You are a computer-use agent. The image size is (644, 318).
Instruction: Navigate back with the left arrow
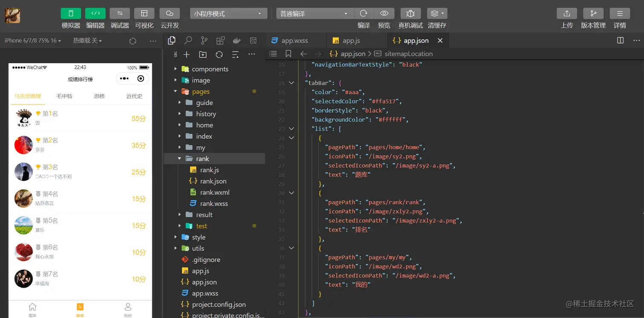tap(303, 54)
